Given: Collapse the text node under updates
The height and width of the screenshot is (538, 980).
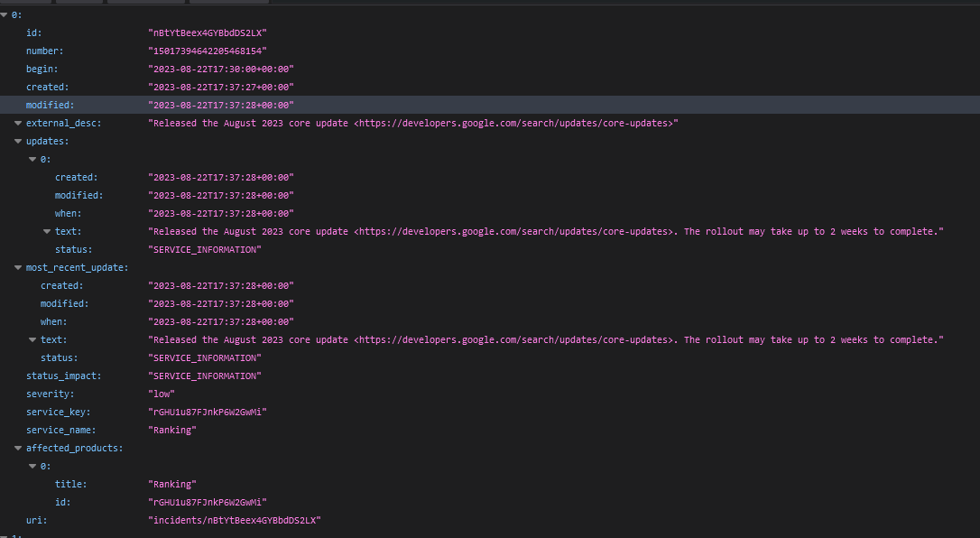Looking at the screenshot, I should coord(47,232).
